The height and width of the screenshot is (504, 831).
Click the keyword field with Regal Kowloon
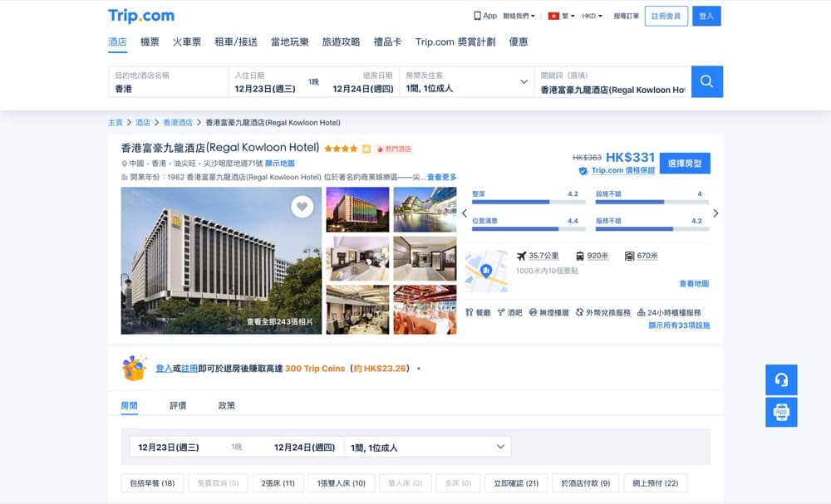pos(612,81)
